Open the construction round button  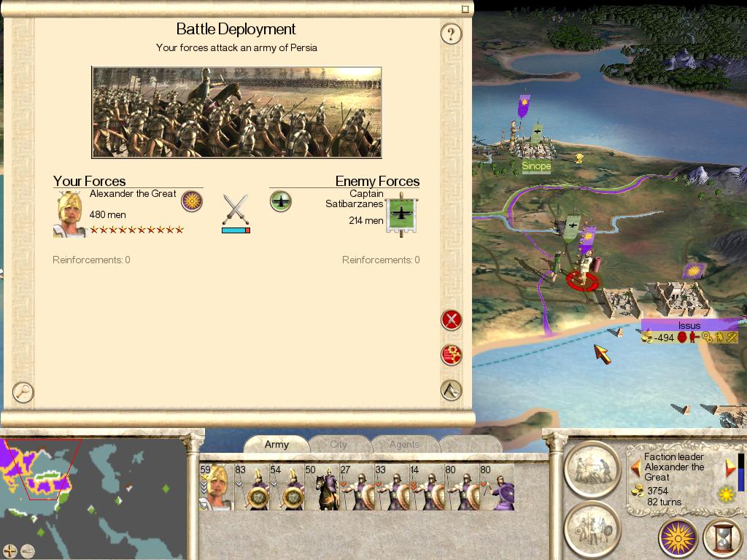point(592,470)
